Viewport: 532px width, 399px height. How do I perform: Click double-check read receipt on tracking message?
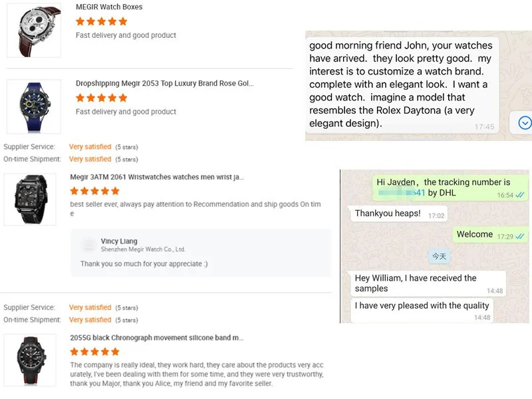520,195
